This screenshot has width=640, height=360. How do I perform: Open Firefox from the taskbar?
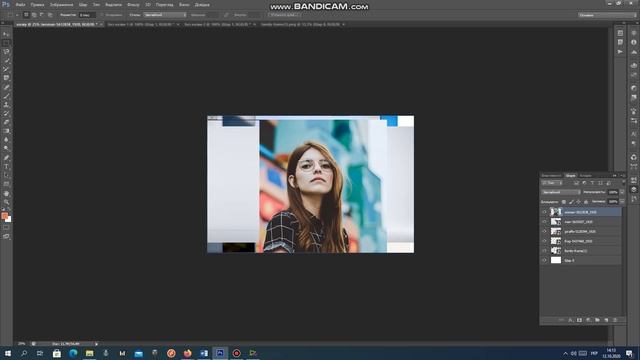[x=187, y=353]
